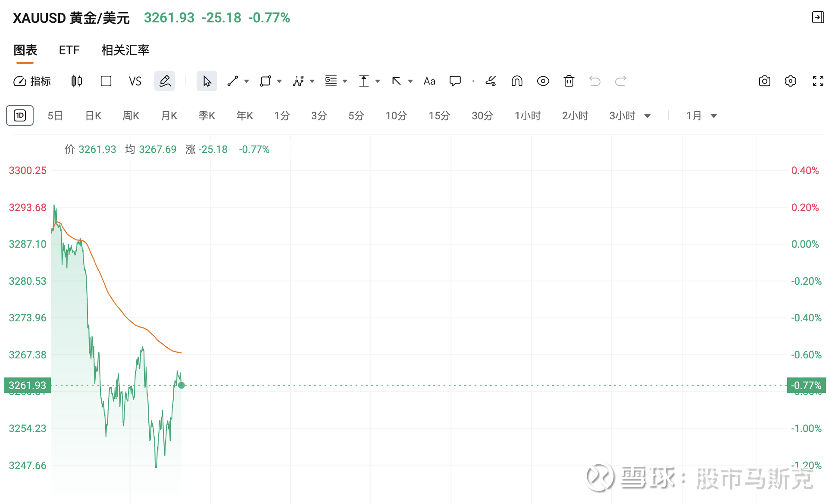This screenshot has height=504, width=838.
Task: Toggle the pencil drawing mode button
Action: 165,81
